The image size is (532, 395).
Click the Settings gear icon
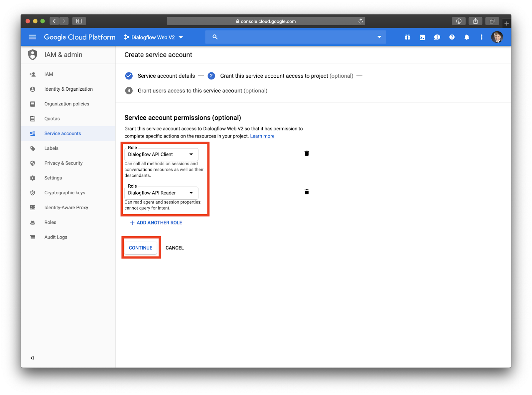pos(33,178)
